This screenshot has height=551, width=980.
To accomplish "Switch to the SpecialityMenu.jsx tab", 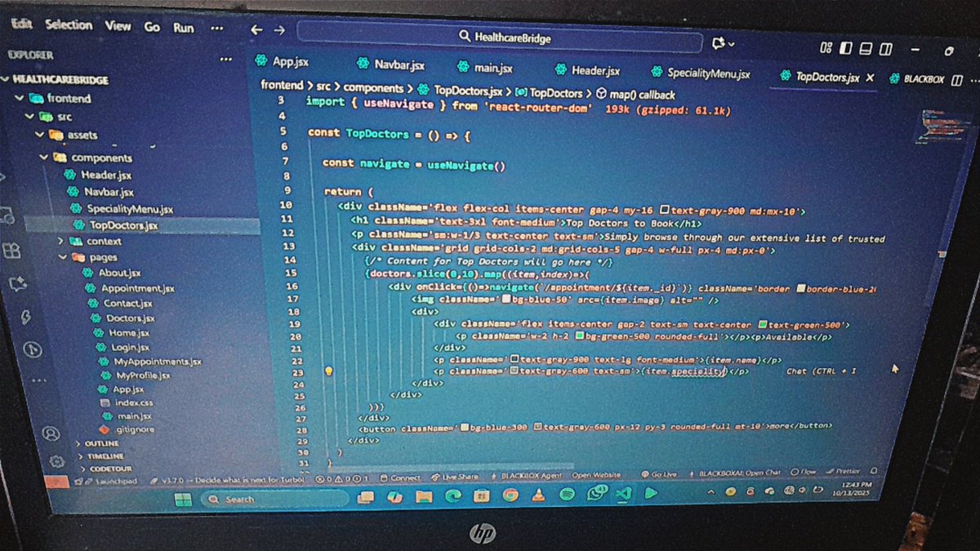I will [699, 74].
